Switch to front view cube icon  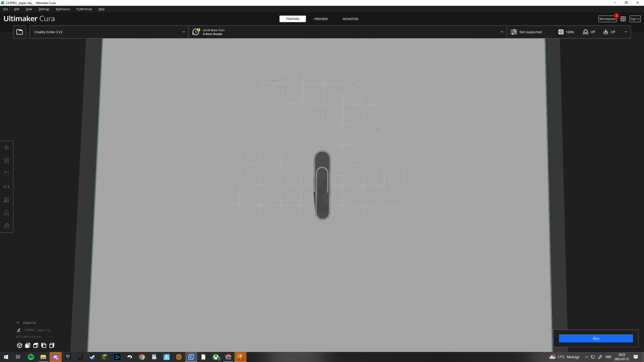[28, 345]
